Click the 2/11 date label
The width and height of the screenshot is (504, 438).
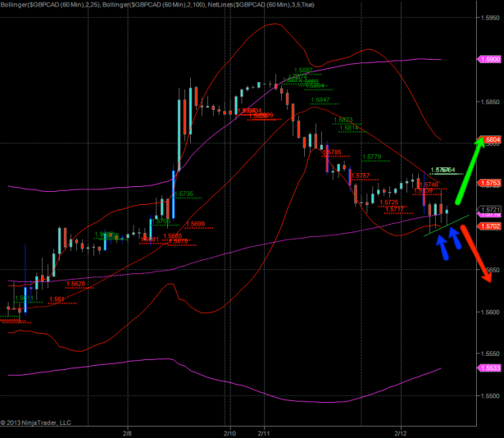pos(264,431)
